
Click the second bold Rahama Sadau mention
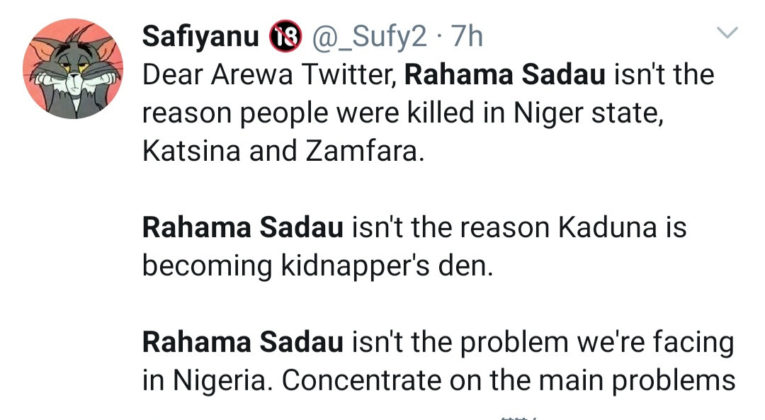(244, 227)
